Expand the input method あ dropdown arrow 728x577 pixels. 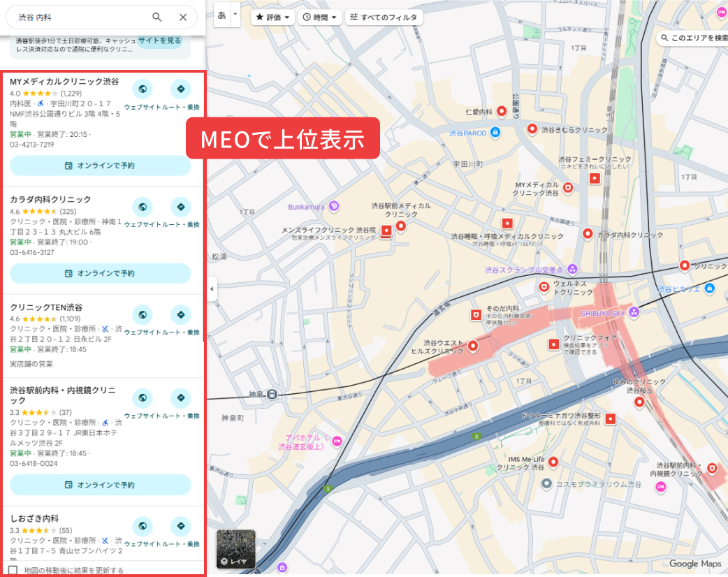(x=234, y=15)
